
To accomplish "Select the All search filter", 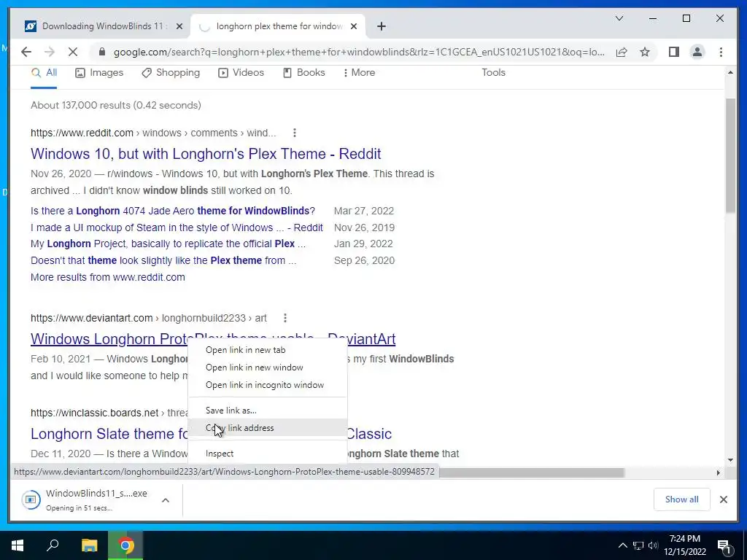I will click(x=44, y=73).
